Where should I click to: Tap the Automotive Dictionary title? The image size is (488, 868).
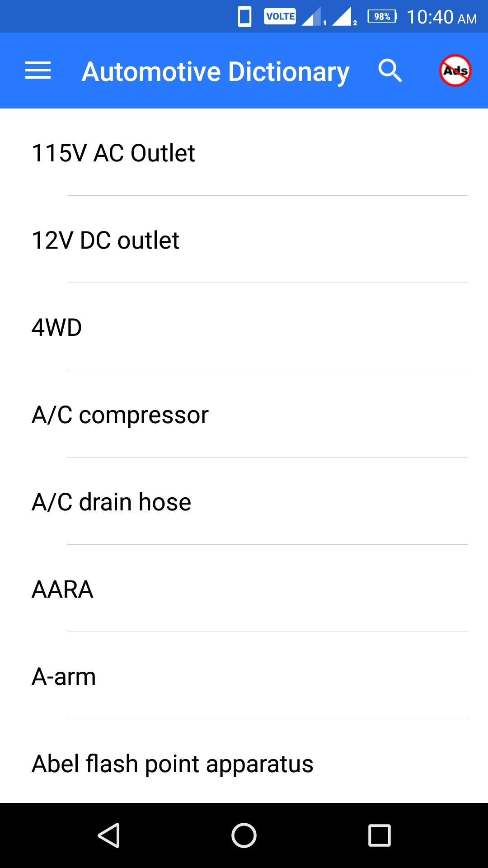[216, 71]
